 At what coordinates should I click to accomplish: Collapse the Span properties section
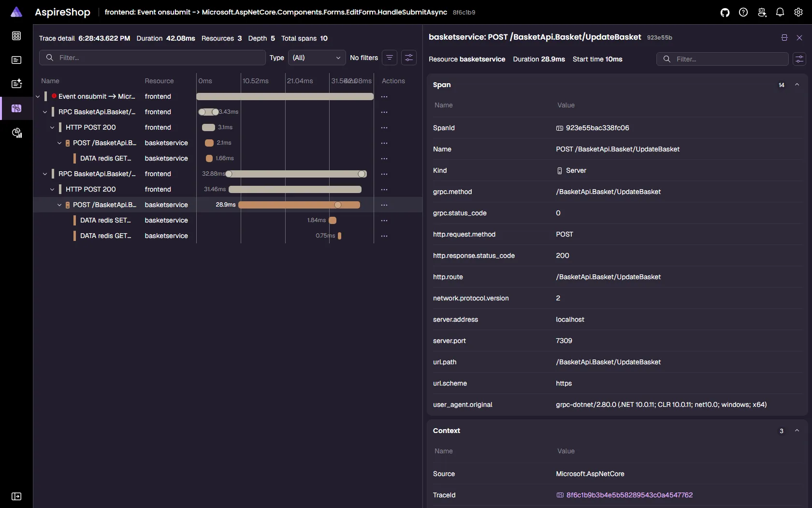pyautogui.click(x=797, y=85)
